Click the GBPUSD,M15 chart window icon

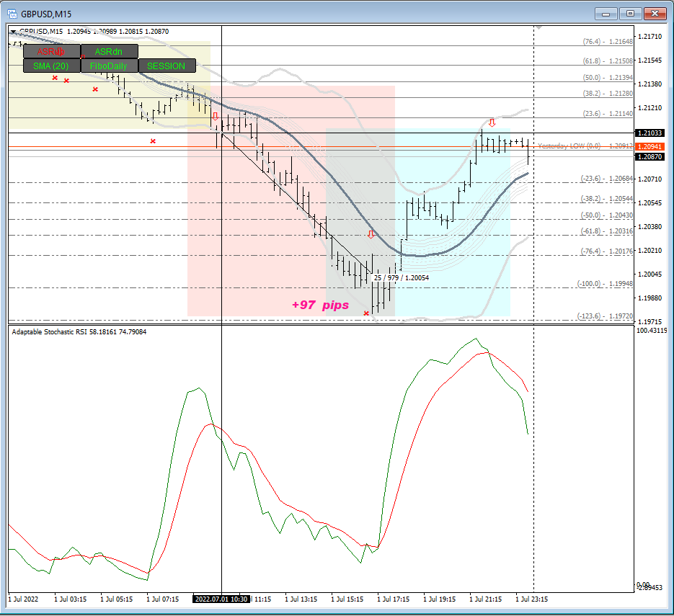coord(12,14)
